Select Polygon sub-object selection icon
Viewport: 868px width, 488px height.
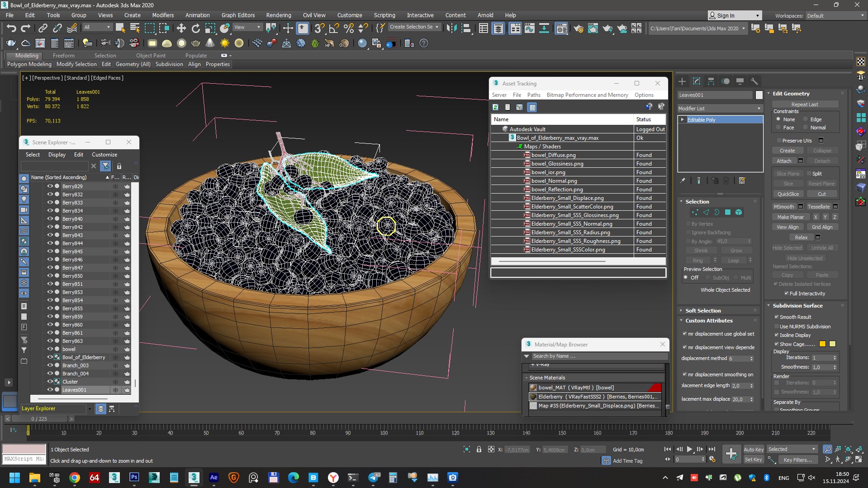[727, 212]
